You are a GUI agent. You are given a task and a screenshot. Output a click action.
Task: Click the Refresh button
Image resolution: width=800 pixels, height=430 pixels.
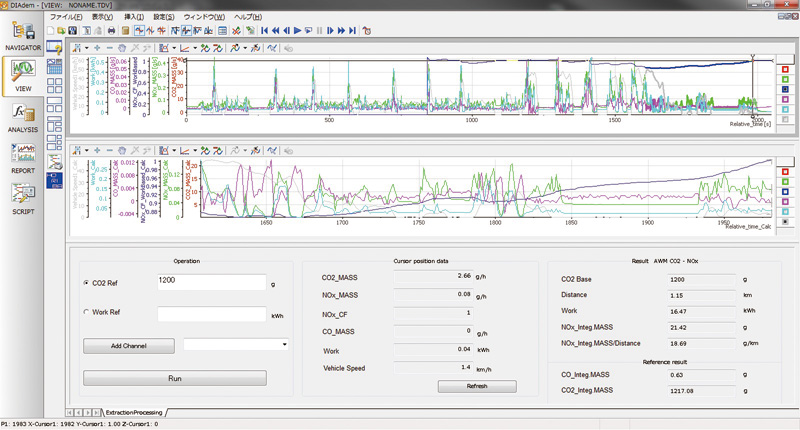tap(476, 386)
